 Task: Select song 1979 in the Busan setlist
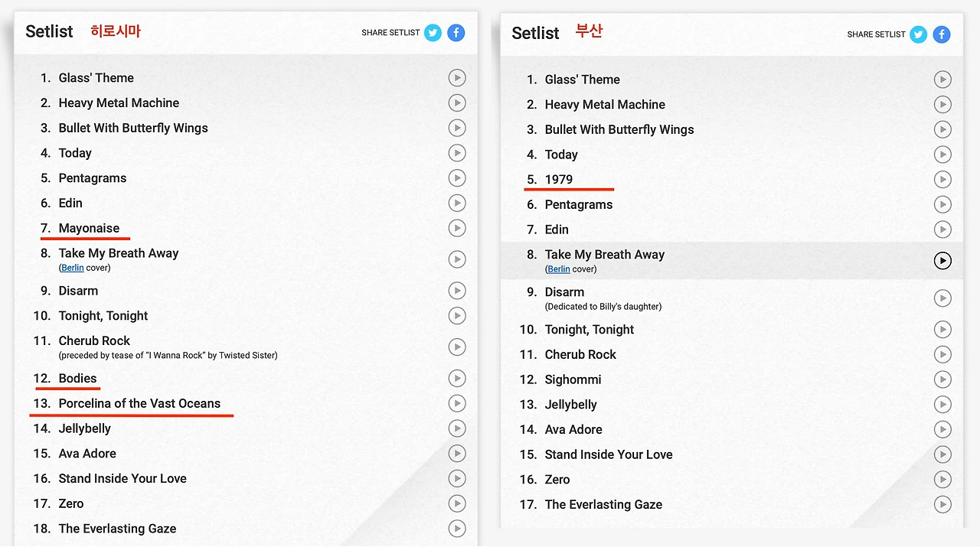pyautogui.click(x=559, y=180)
